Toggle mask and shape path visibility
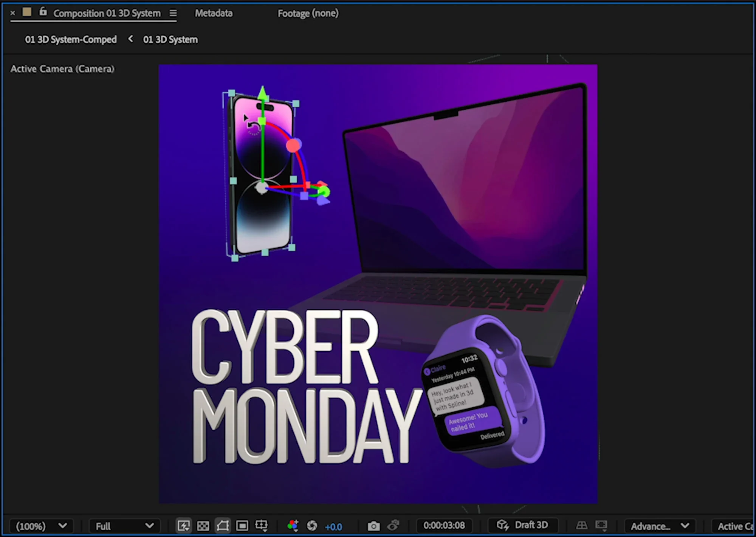This screenshot has width=756, height=537. pyautogui.click(x=223, y=526)
